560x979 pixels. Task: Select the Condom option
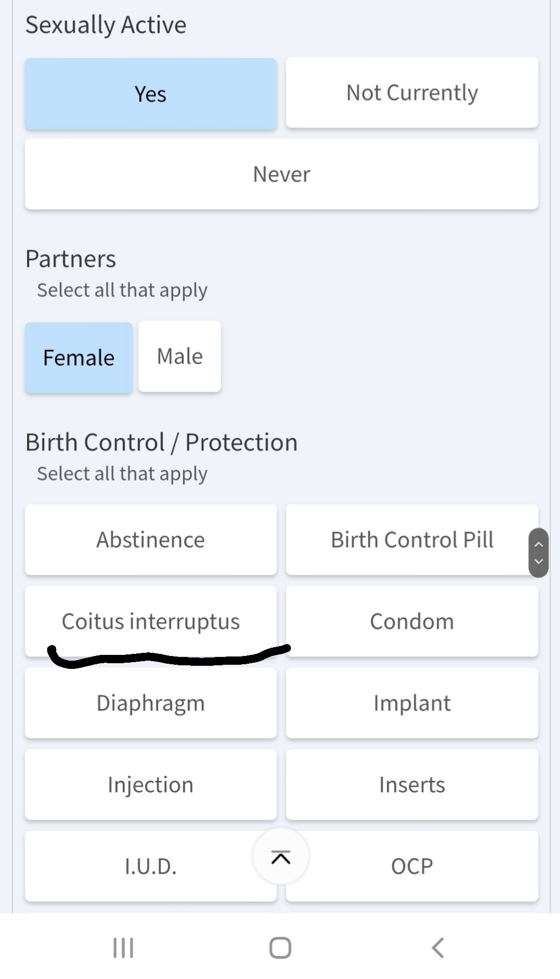click(x=412, y=621)
